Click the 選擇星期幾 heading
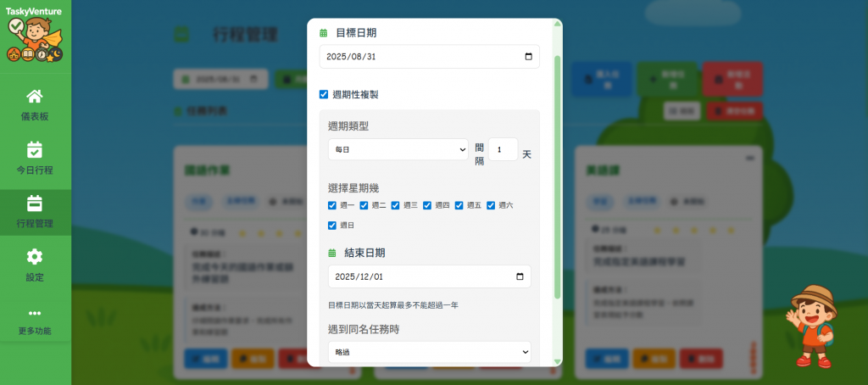Image resolution: width=868 pixels, height=385 pixels. coord(353,187)
